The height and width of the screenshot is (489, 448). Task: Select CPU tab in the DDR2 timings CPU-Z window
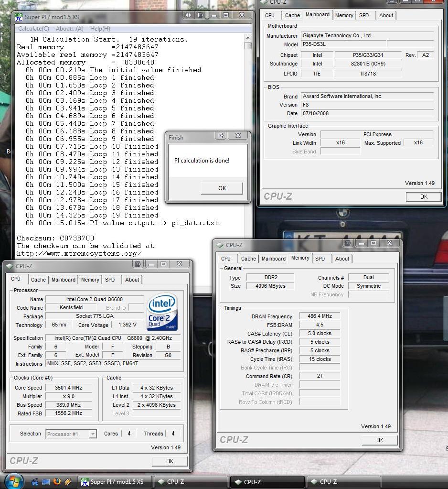(x=226, y=259)
